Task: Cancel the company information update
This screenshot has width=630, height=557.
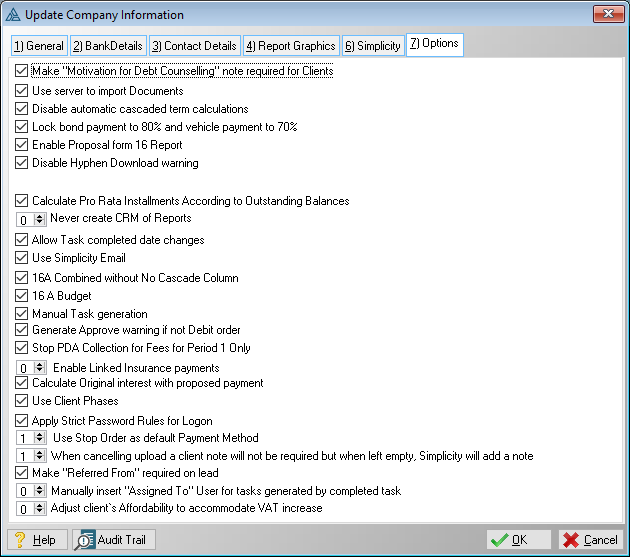Action: click(x=590, y=540)
